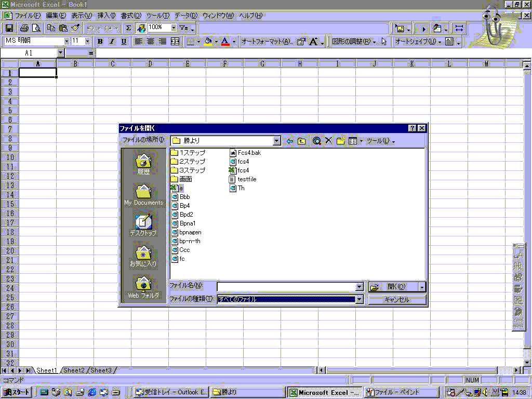Create a new folder with the dialog icon
Viewport: 532px width, 399px height.
[x=341, y=141]
